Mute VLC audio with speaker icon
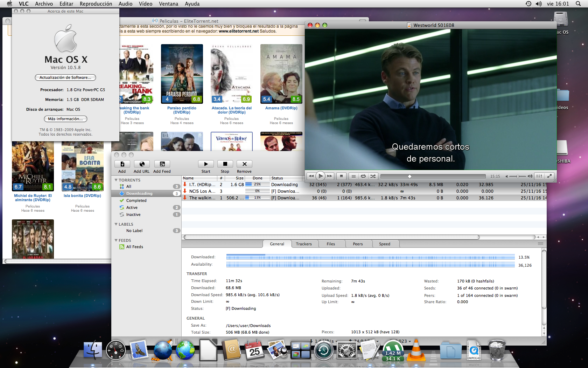Image resolution: width=588 pixels, height=368 pixels. point(506,177)
